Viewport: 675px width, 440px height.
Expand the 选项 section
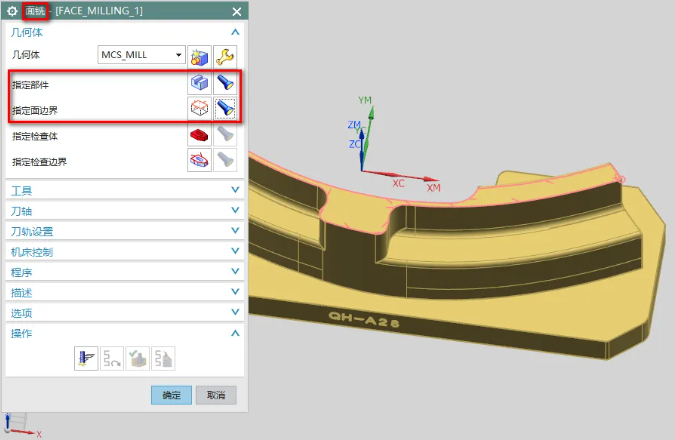click(235, 312)
